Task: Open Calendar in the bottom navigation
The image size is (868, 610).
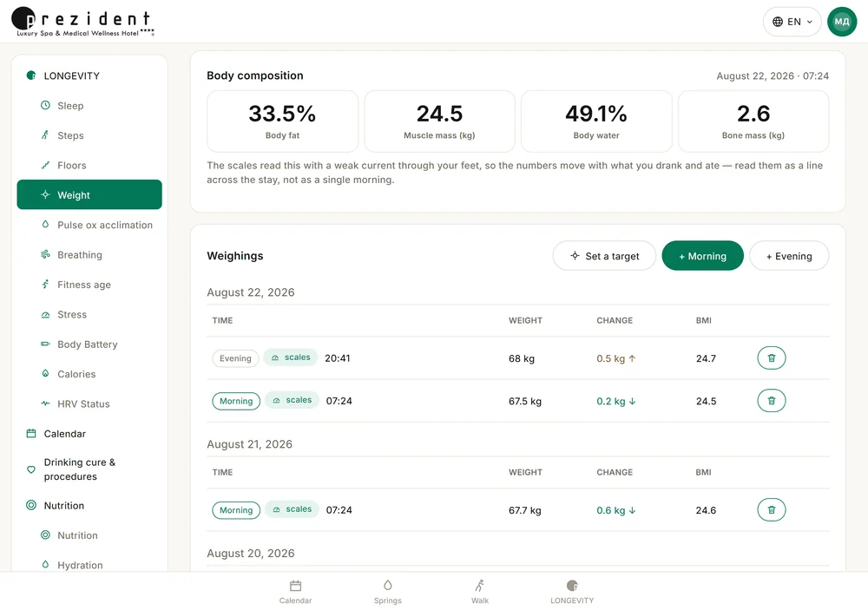Action: [296, 592]
